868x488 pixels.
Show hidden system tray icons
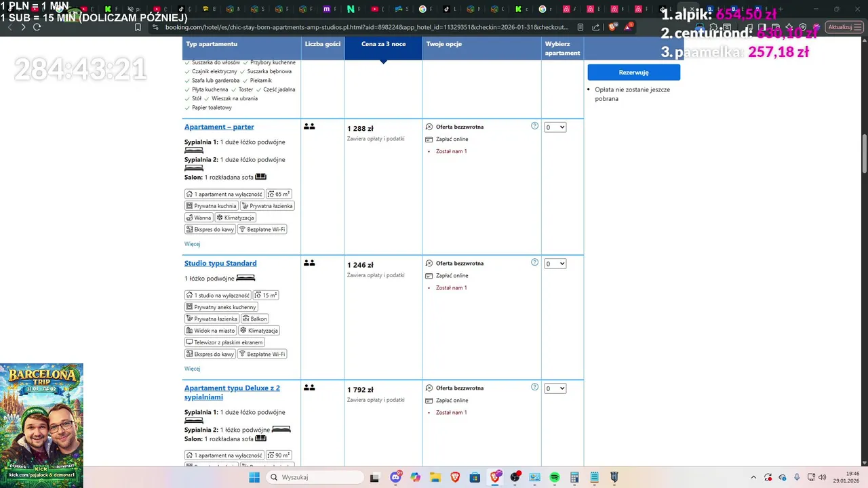click(x=753, y=477)
